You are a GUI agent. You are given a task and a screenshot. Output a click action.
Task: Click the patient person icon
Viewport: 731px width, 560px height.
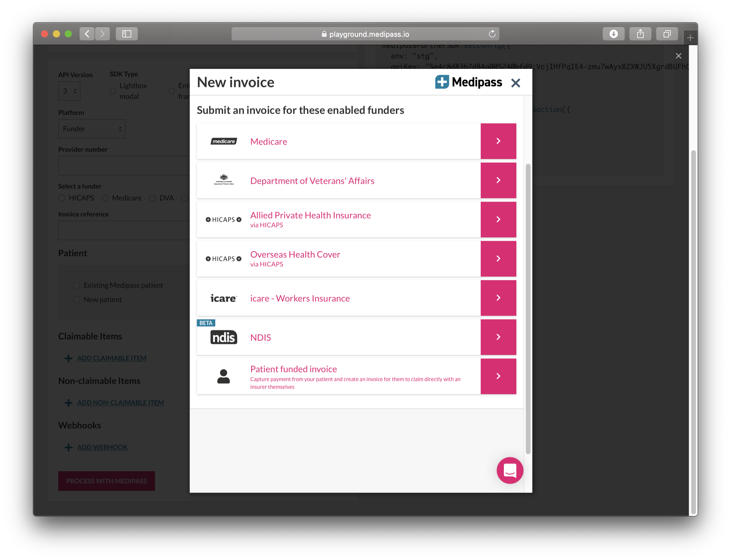(223, 376)
